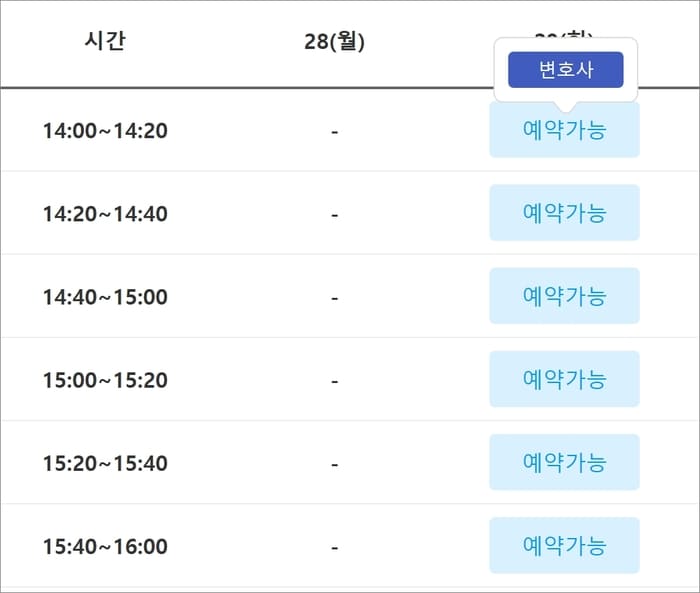Select the 28(월) column header
Image resolution: width=700 pixels, height=593 pixels.
(x=334, y=42)
